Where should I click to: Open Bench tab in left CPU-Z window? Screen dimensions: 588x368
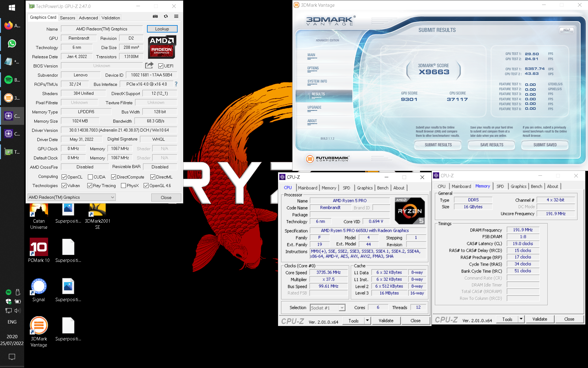[x=383, y=188]
